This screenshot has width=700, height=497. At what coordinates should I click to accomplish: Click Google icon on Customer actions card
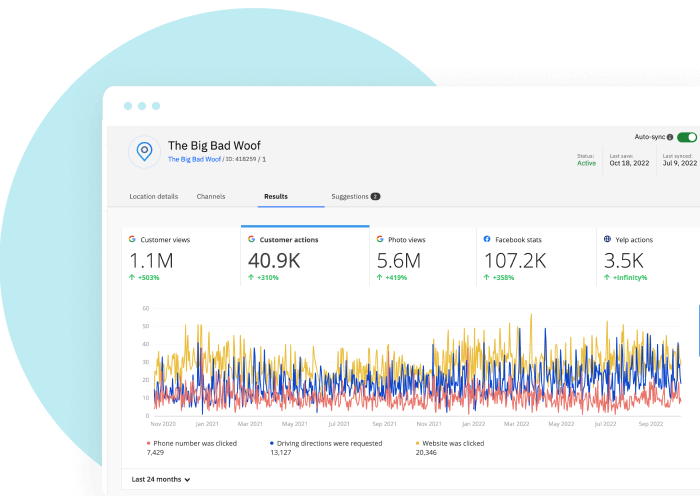tap(251, 239)
